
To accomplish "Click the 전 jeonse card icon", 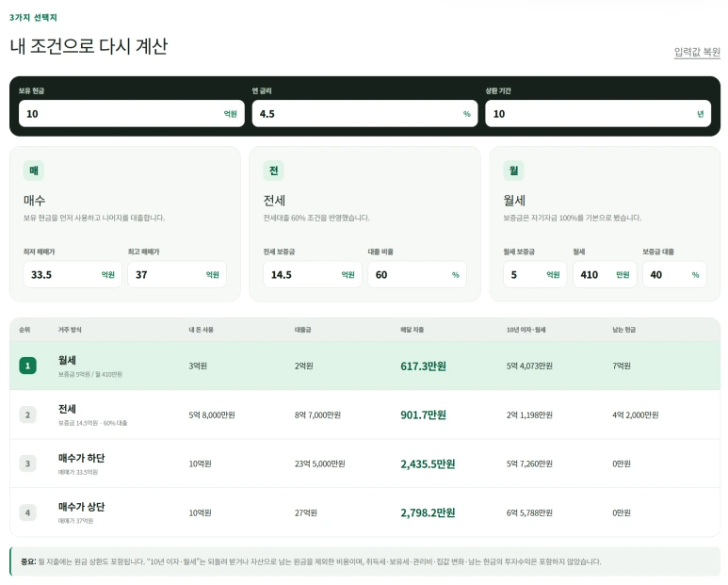I will pyautogui.click(x=273, y=171).
